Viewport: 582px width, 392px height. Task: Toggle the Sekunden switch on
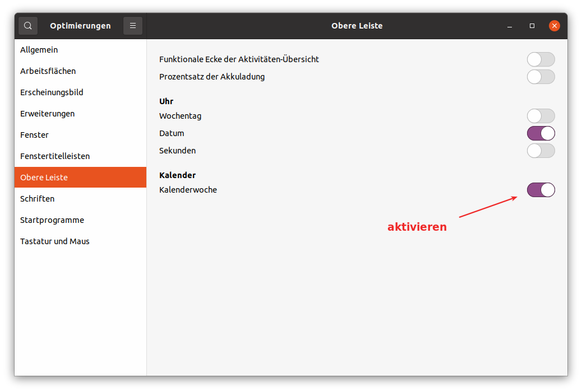click(x=541, y=151)
